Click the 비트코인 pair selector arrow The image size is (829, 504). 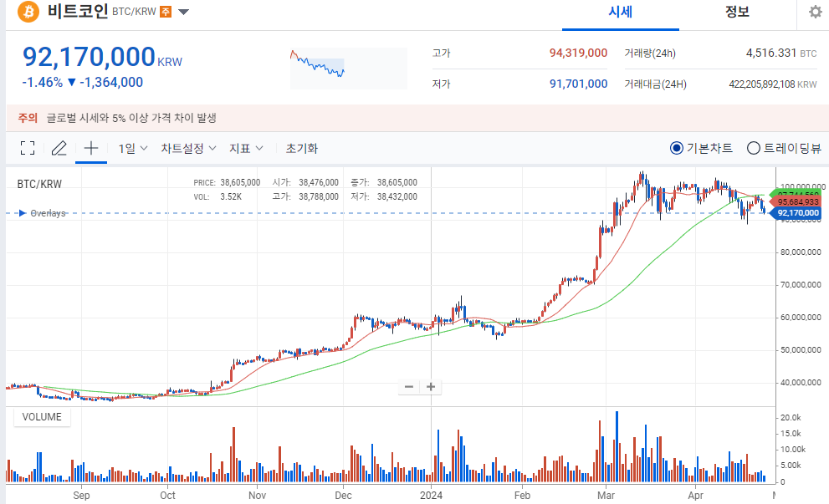(x=182, y=12)
